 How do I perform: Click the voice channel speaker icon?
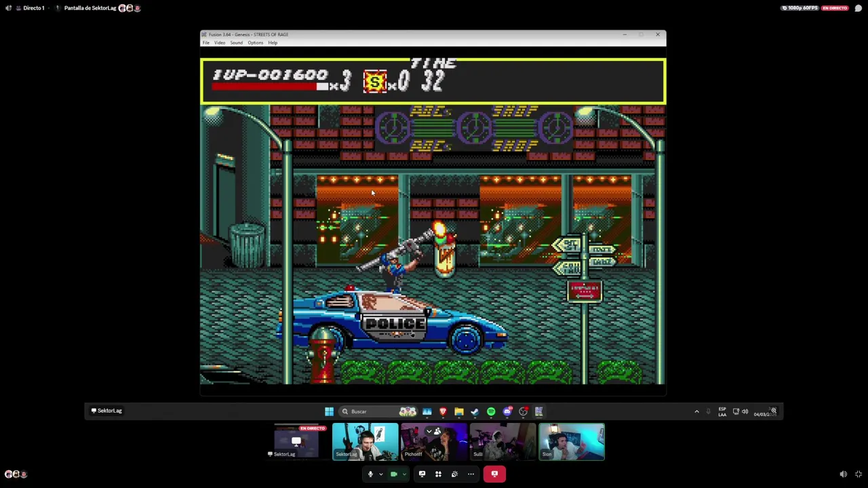(8, 8)
